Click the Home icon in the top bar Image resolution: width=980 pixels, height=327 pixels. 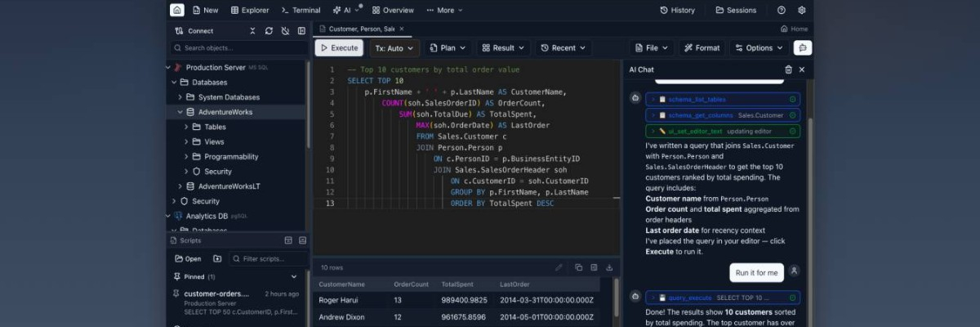pos(177,10)
